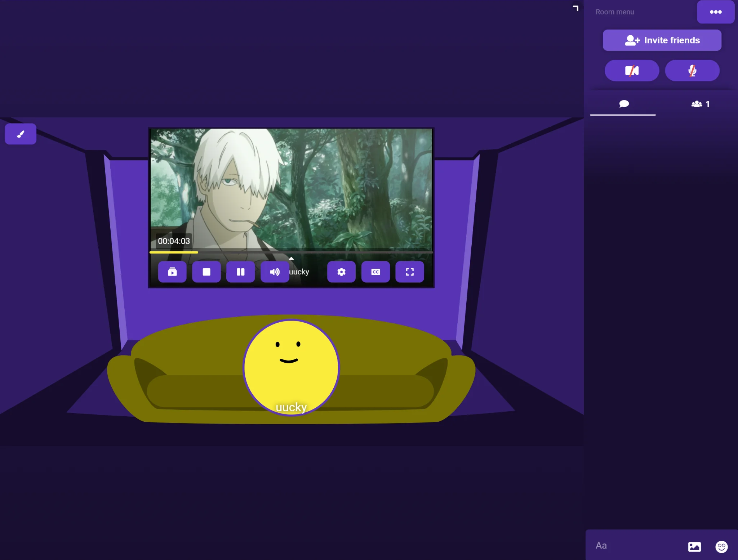Toggle the camera on
This screenshot has width=738, height=560.
click(632, 71)
